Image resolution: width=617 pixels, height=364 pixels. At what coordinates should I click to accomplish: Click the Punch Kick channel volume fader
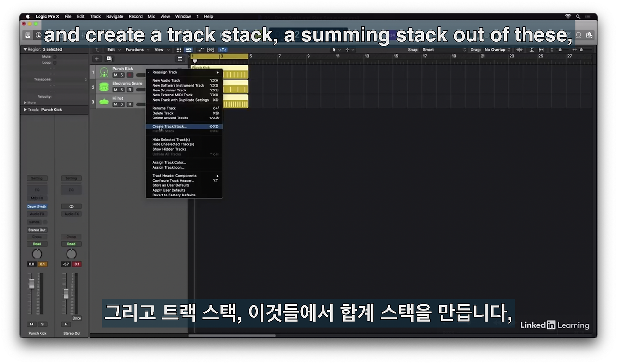tap(32, 285)
